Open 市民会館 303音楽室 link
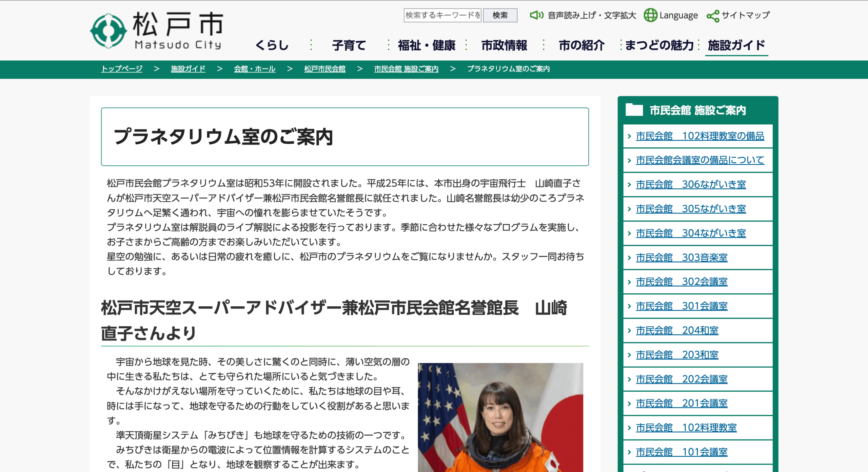The image size is (868, 472). tap(682, 258)
